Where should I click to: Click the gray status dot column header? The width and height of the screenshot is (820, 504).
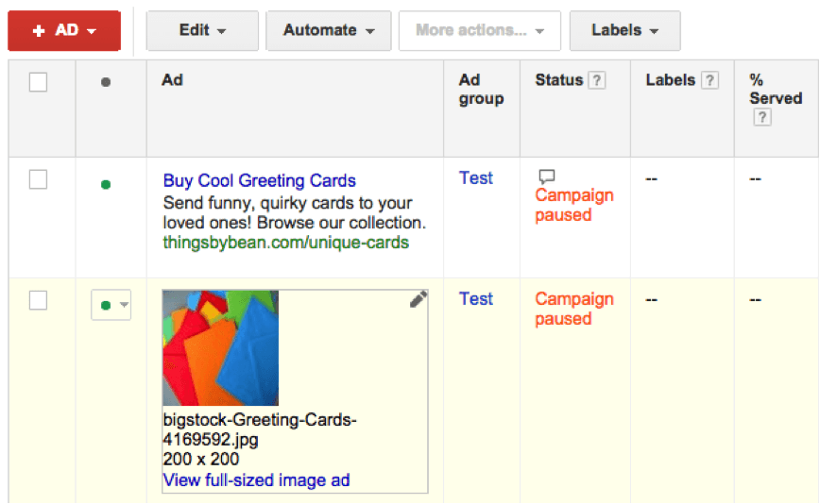click(106, 82)
